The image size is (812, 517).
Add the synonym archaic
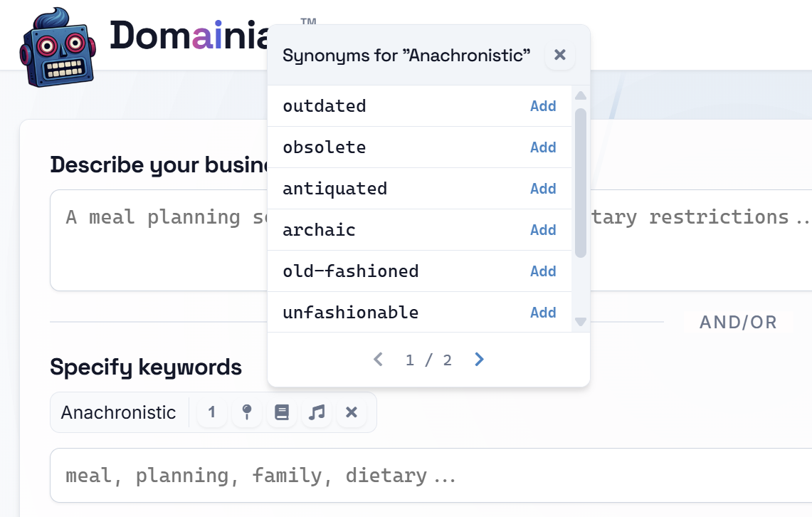point(543,229)
